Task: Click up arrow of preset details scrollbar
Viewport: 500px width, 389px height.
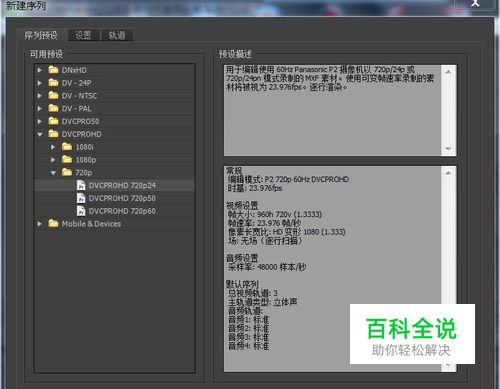Action: coord(448,173)
